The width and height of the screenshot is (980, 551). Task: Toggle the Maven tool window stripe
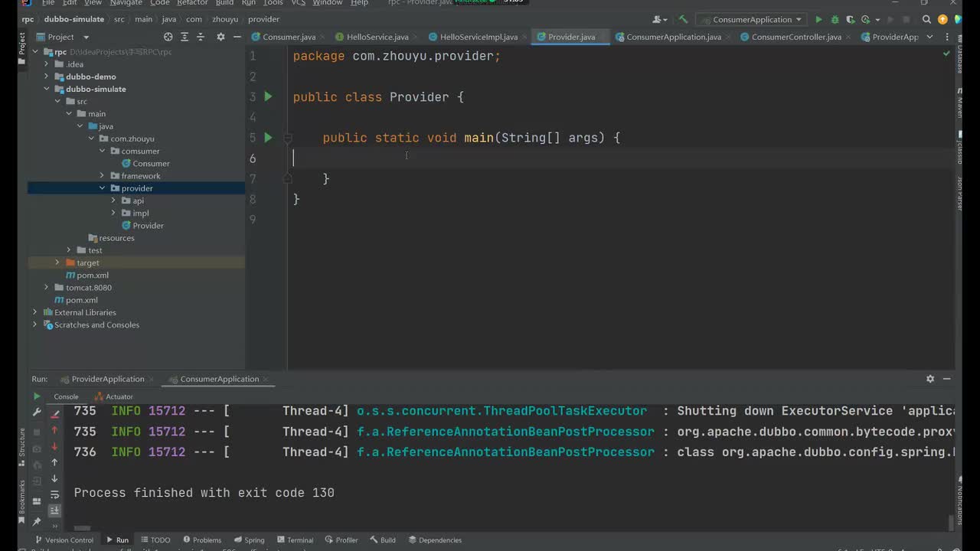[959, 102]
